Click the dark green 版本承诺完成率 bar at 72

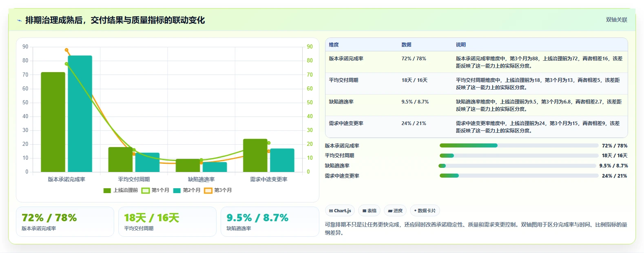pyautogui.click(x=53, y=122)
